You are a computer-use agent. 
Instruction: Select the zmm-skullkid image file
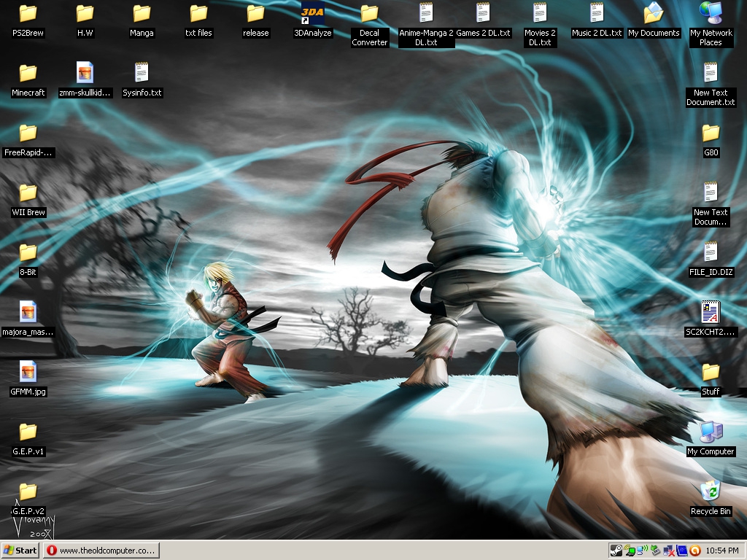pos(85,73)
